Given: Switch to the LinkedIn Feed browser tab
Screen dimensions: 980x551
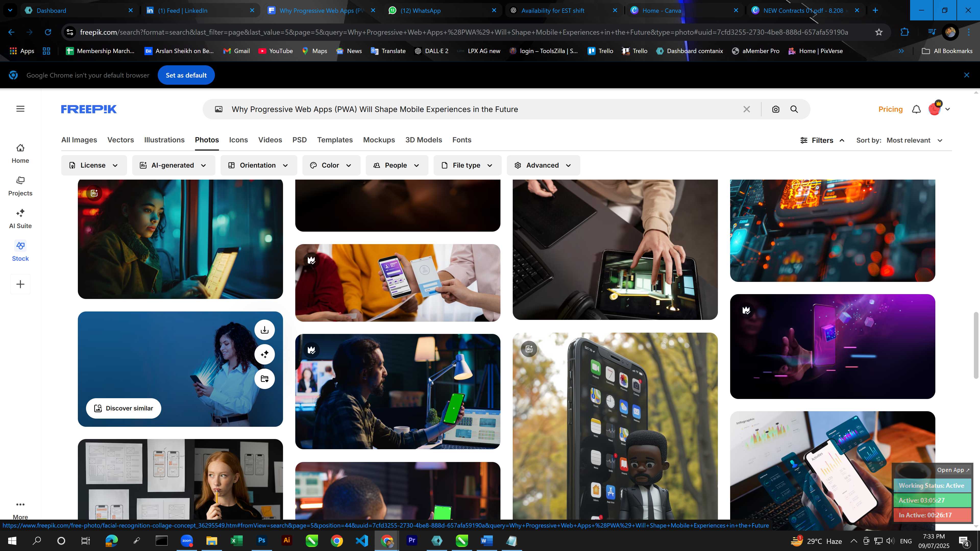Looking at the screenshot, I should [201, 10].
